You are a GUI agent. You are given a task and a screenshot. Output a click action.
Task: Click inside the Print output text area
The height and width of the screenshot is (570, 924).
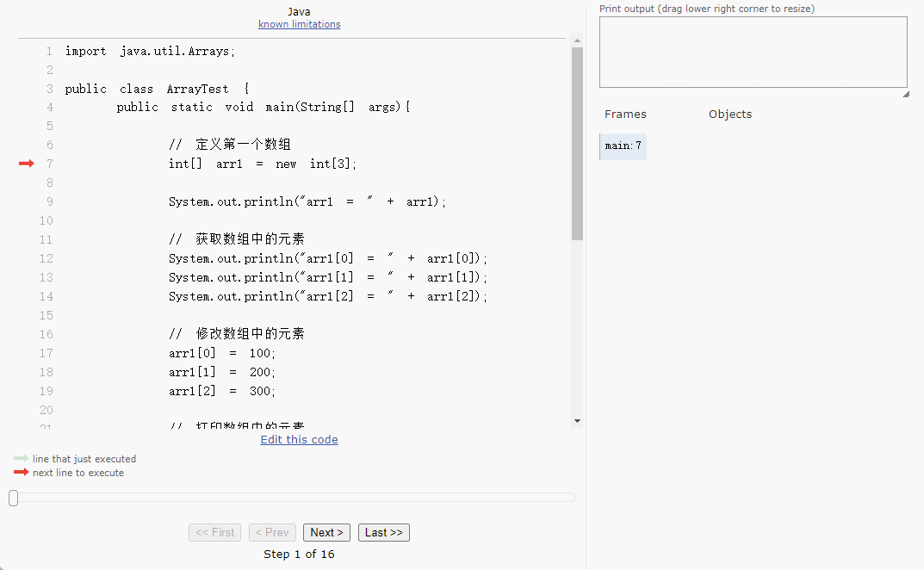tap(753, 52)
